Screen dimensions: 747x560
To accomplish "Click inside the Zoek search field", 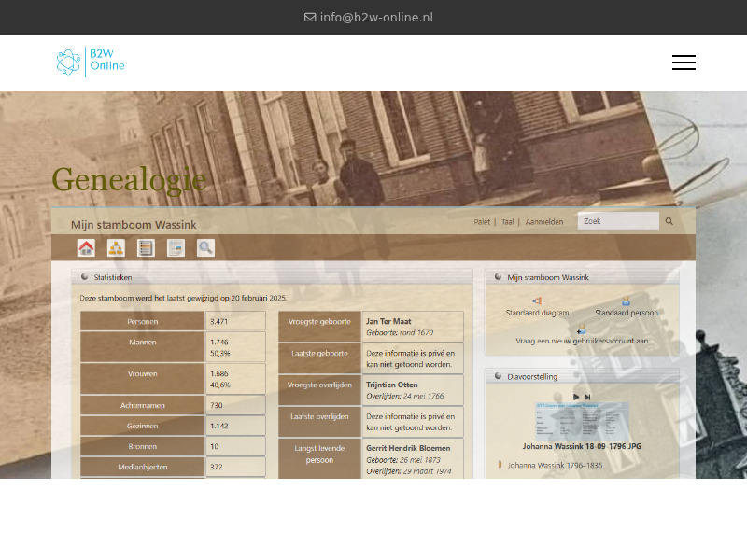I will click(618, 220).
